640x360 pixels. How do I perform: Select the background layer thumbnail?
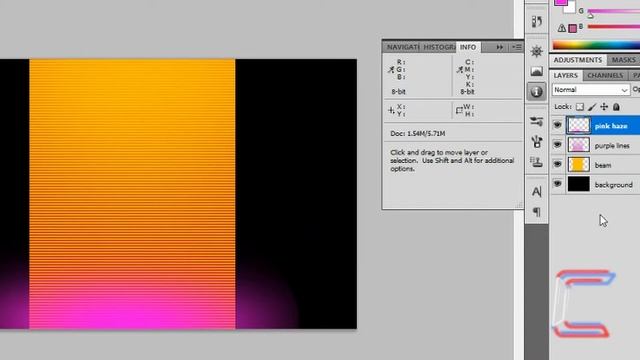point(579,184)
